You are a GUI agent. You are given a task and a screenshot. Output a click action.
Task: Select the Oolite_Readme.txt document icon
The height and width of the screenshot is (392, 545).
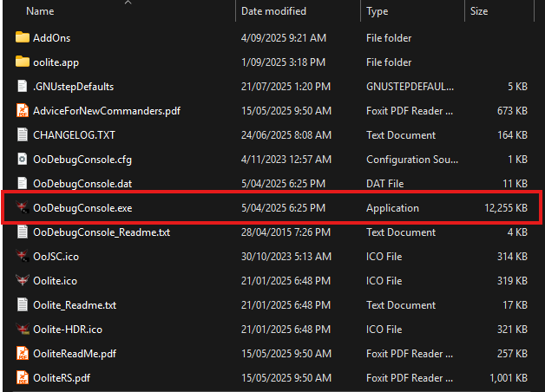click(23, 305)
